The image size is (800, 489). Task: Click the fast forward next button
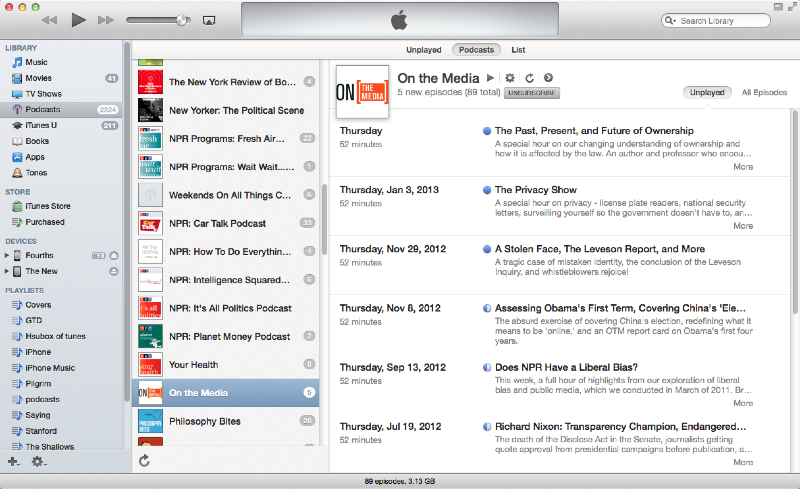point(106,20)
